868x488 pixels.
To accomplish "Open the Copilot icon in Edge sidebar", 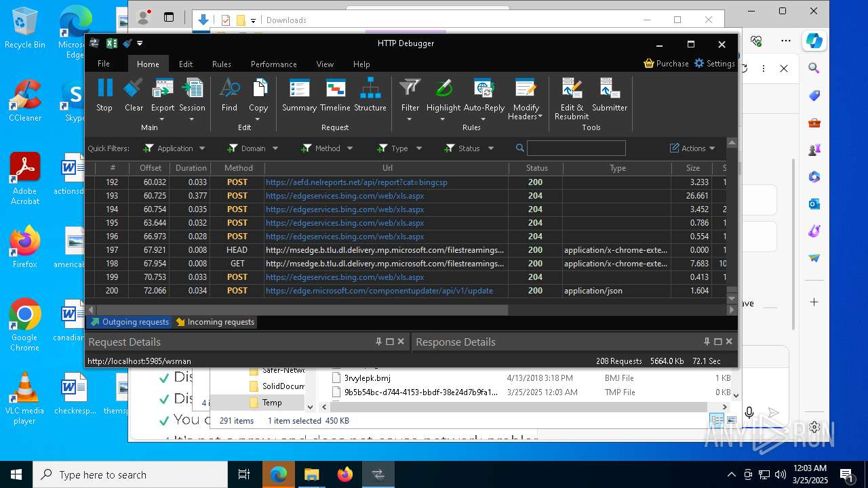I will coord(814,41).
